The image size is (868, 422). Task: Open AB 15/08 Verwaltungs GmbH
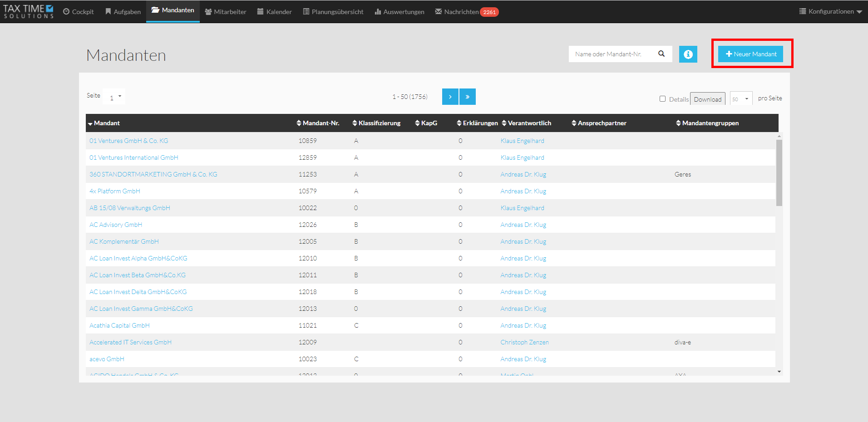[130, 208]
